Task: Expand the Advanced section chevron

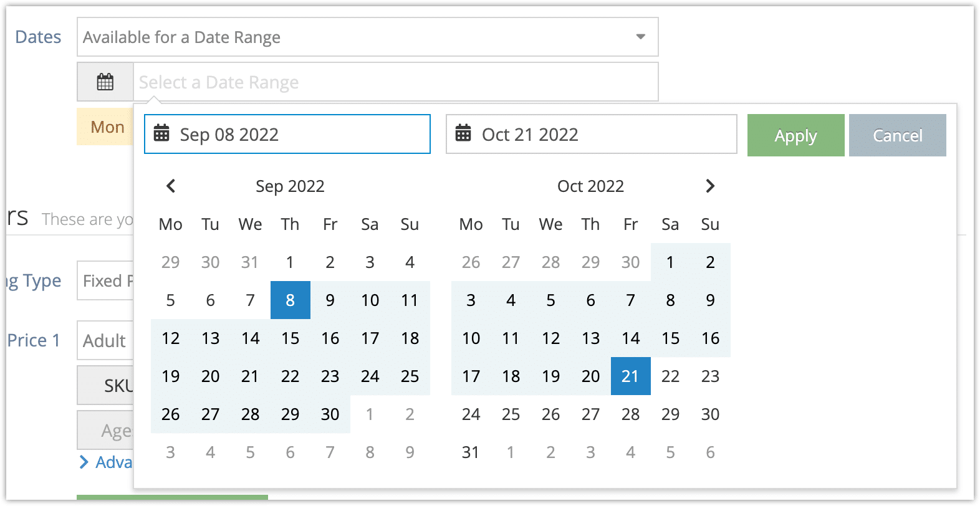Action: 84,462
